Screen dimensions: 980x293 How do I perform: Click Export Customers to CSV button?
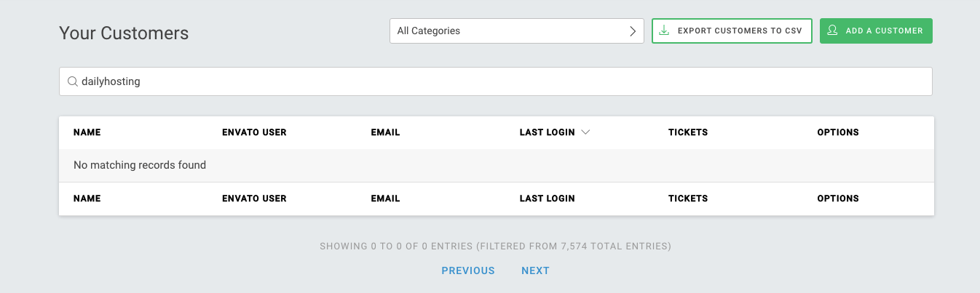click(732, 31)
